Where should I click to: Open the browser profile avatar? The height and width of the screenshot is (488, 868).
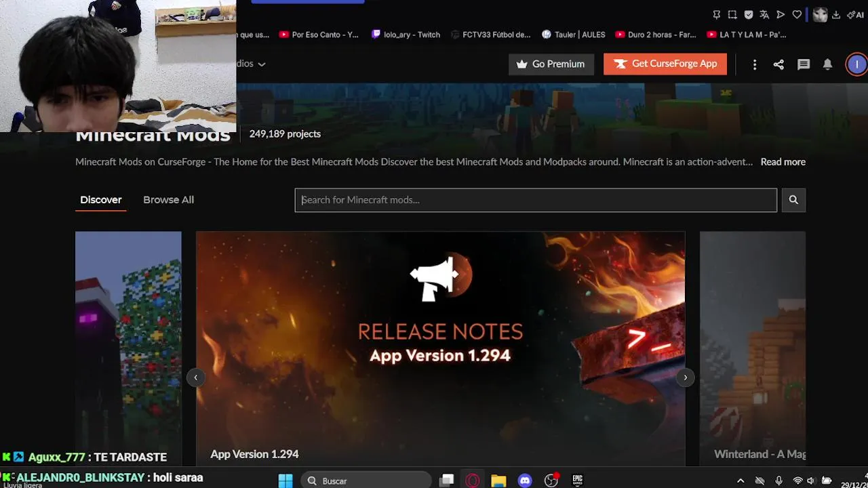click(820, 15)
